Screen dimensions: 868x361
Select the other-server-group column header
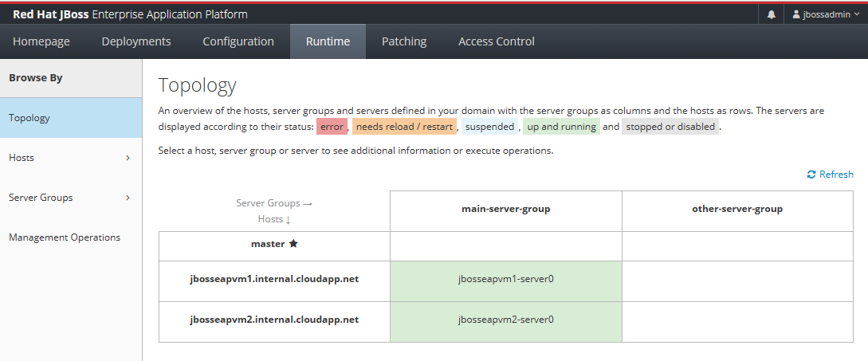(x=737, y=210)
